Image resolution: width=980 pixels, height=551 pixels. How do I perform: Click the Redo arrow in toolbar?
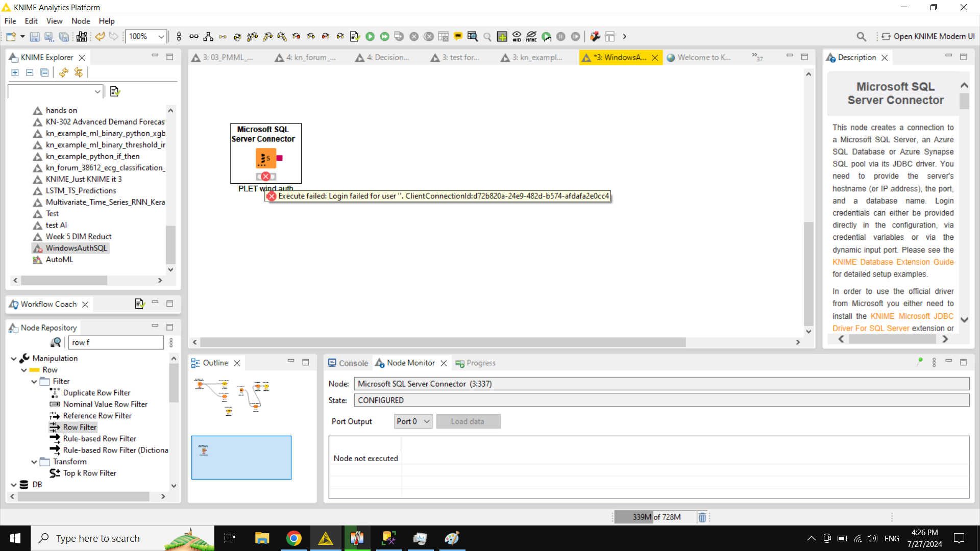(114, 36)
